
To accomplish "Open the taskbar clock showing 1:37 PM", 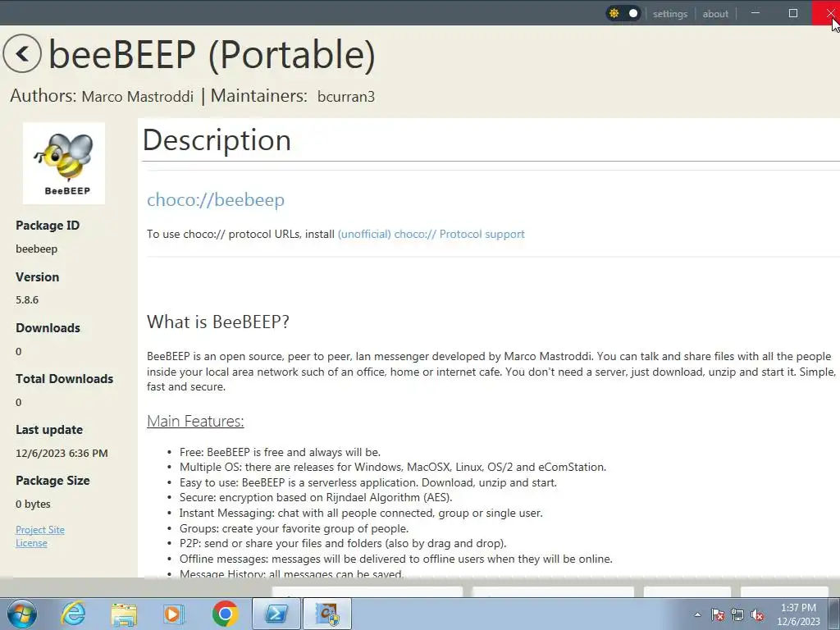I will pyautogui.click(x=798, y=614).
